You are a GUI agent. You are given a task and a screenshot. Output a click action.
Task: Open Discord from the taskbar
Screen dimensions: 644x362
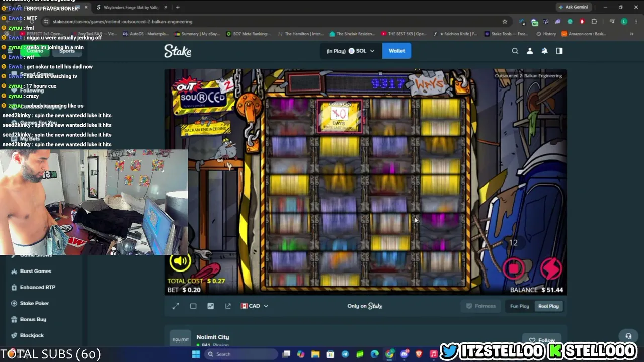[x=405, y=354]
